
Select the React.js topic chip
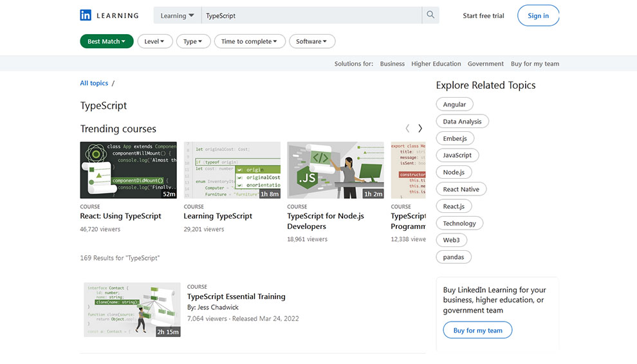point(454,206)
